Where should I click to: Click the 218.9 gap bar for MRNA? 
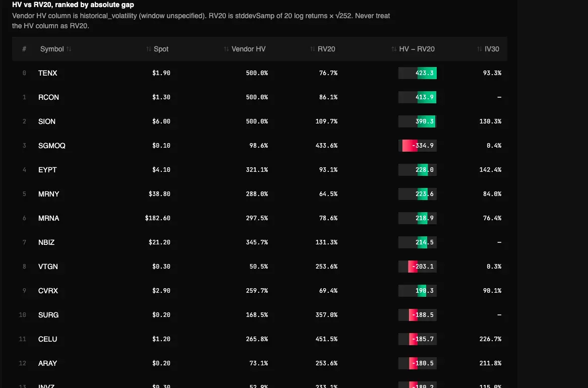point(418,218)
